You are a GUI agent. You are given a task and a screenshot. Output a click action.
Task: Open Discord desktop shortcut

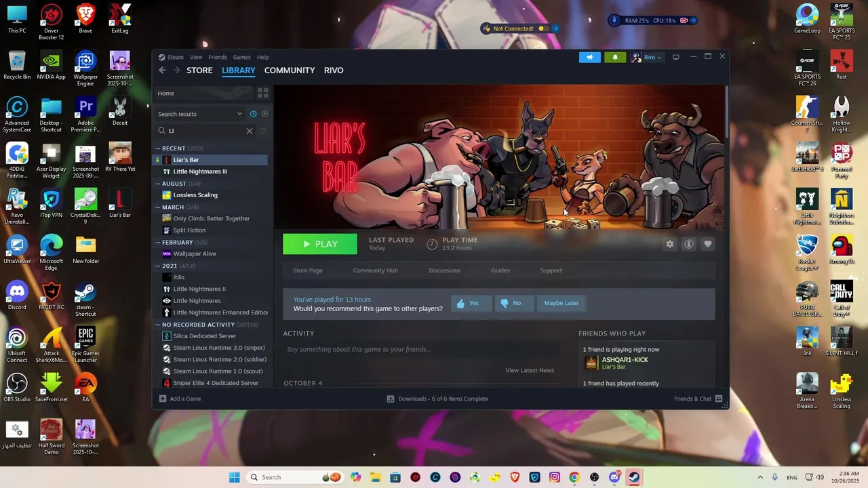coord(17,296)
